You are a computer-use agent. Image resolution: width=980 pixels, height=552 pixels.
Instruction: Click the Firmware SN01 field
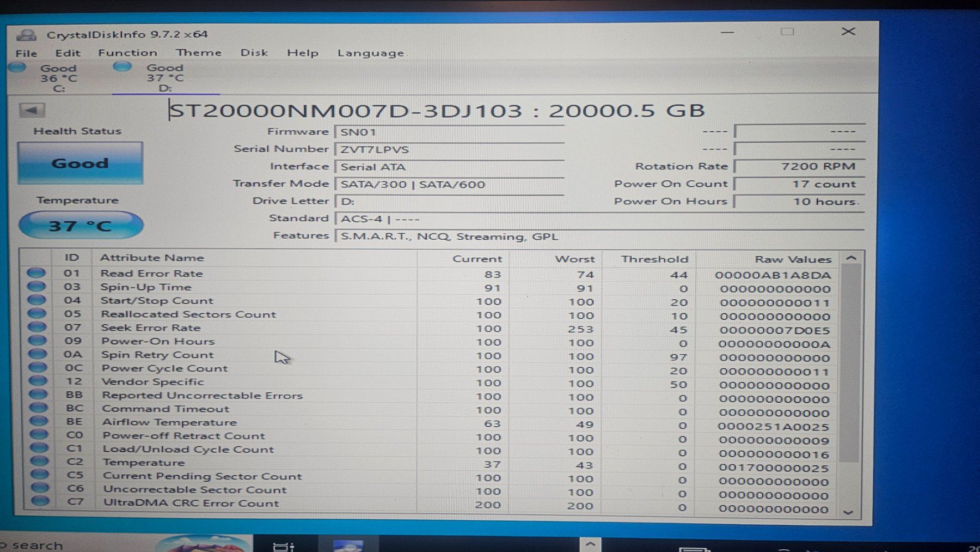click(x=449, y=132)
